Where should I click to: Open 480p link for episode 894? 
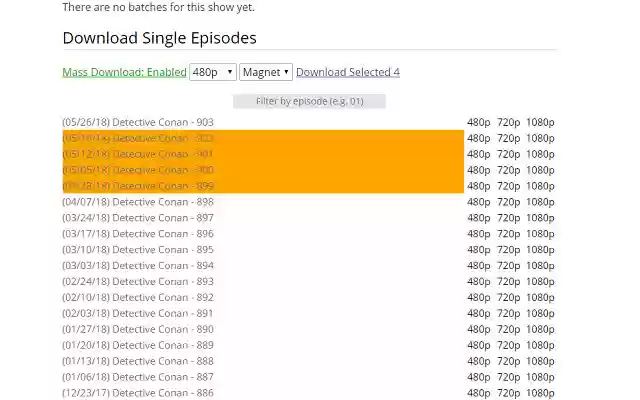pyautogui.click(x=478, y=266)
